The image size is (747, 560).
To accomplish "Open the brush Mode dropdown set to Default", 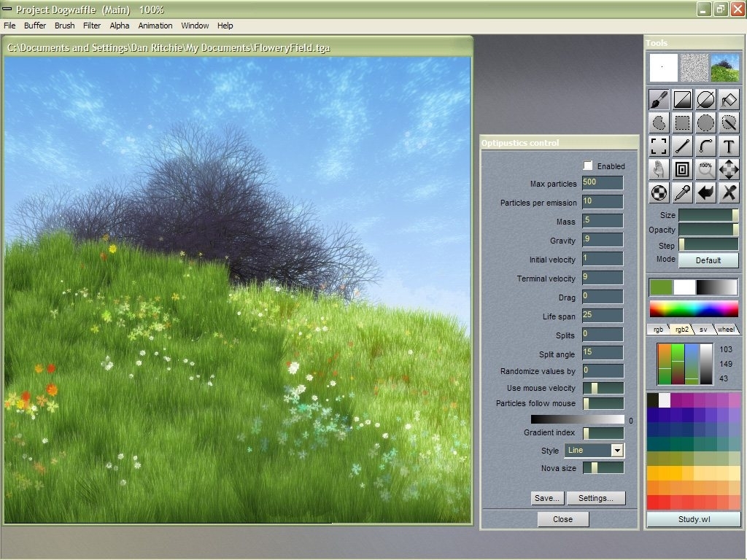I will (x=708, y=260).
